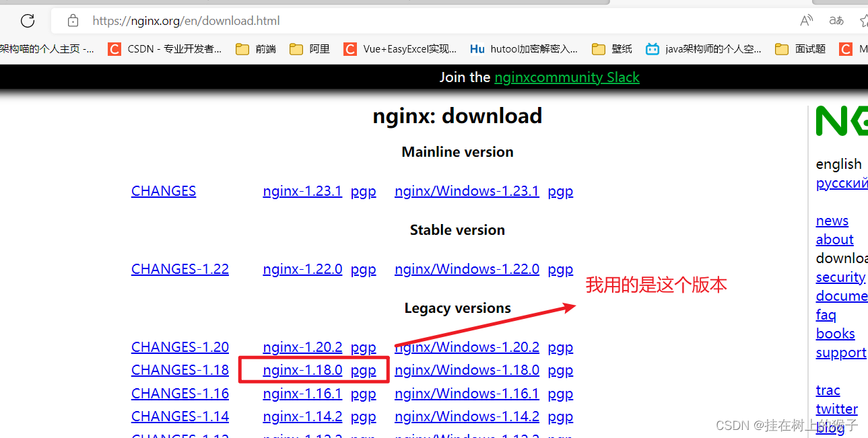This screenshot has width=868, height=438.
Task: Open pgp signature for nginx-1.23.1
Action: click(x=363, y=191)
